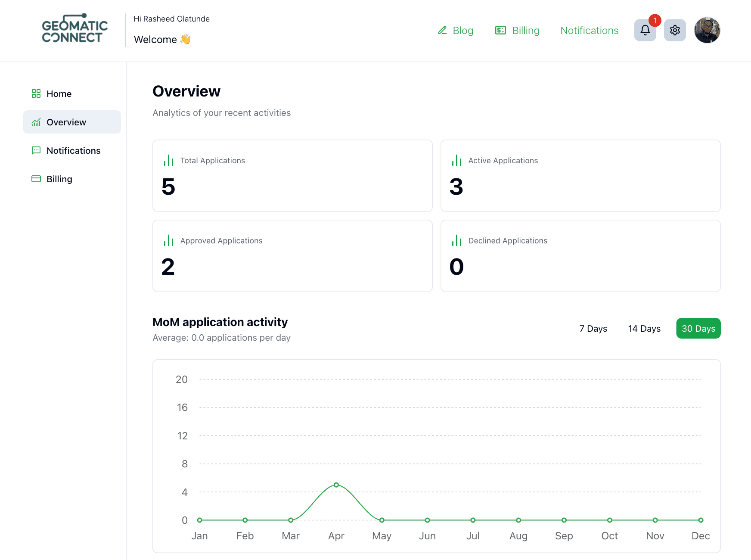Open the notification bell icon
Image resolution: width=751 pixels, height=560 pixels.
click(645, 30)
